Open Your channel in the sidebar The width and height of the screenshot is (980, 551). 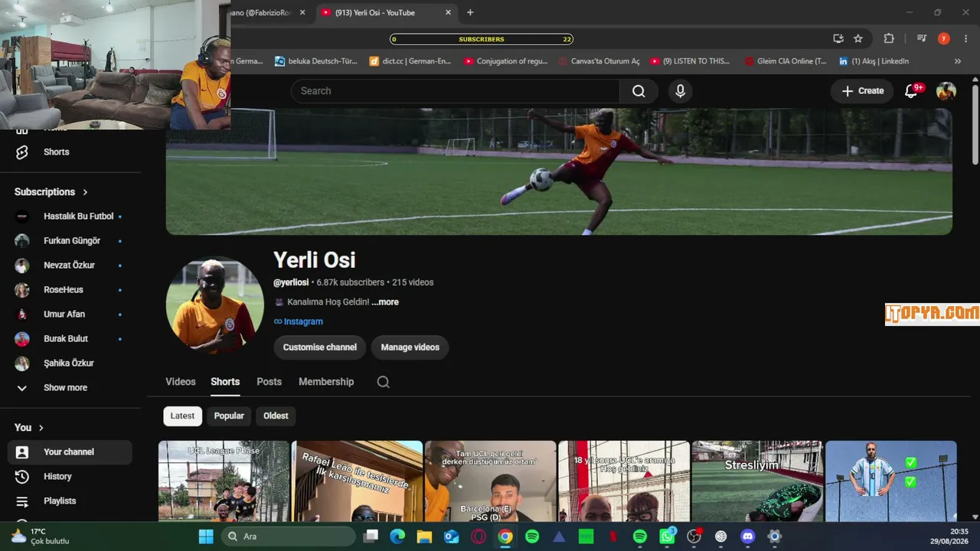(x=70, y=452)
